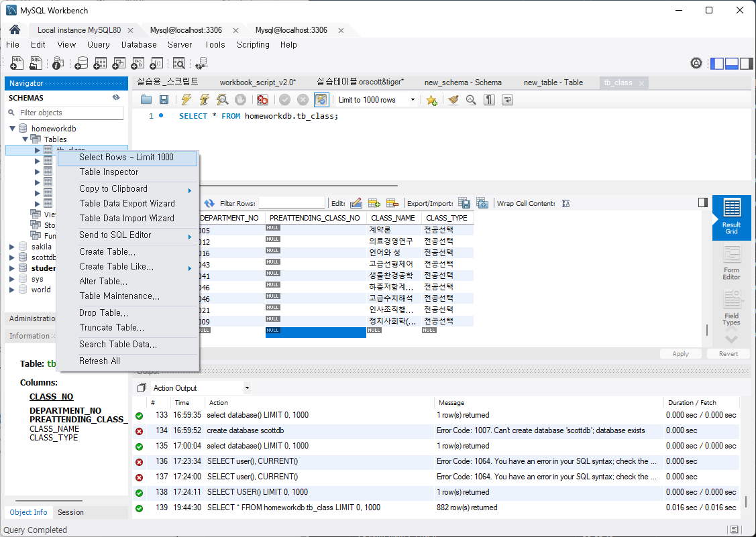Beautify the SQL with broom icon
This screenshot has width=756, height=537.
point(453,100)
